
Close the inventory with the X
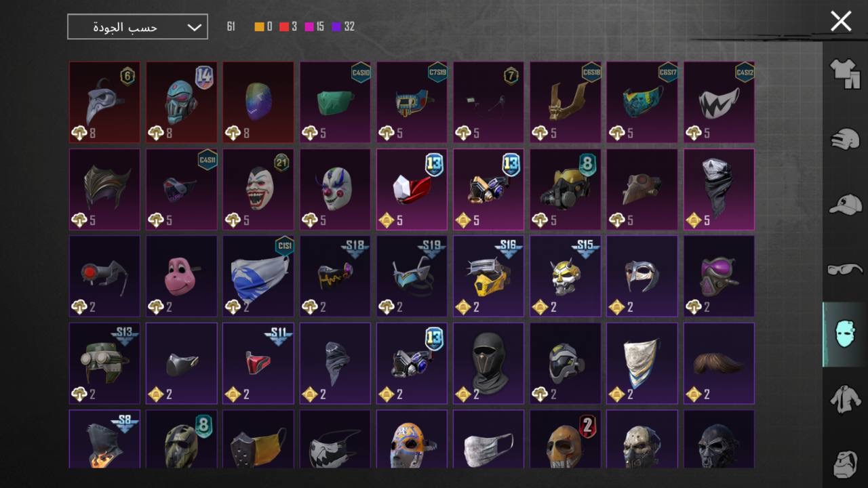(x=841, y=21)
